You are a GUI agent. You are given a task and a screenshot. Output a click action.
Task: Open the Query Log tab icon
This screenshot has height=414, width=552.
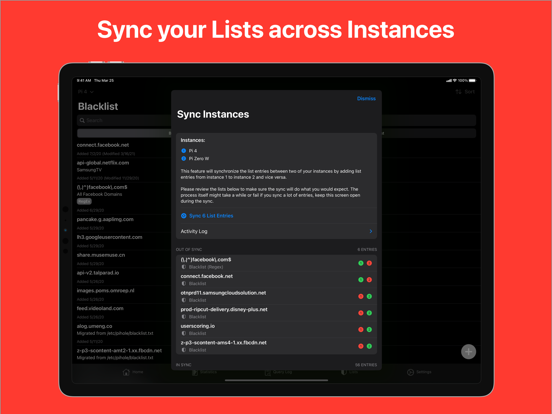tap(268, 372)
